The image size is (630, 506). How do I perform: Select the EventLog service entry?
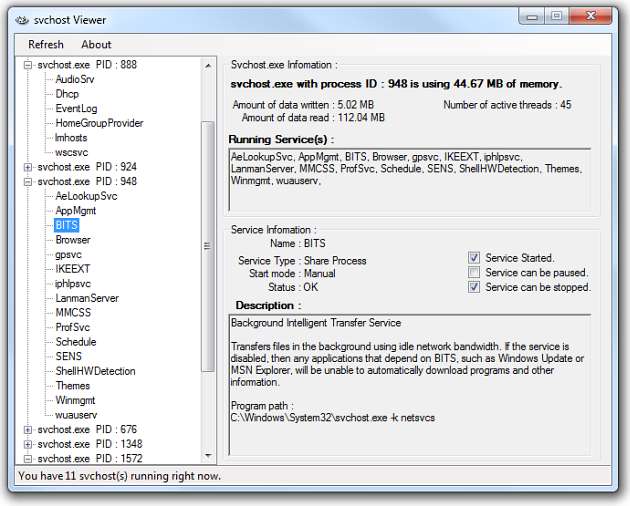(x=76, y=109)
